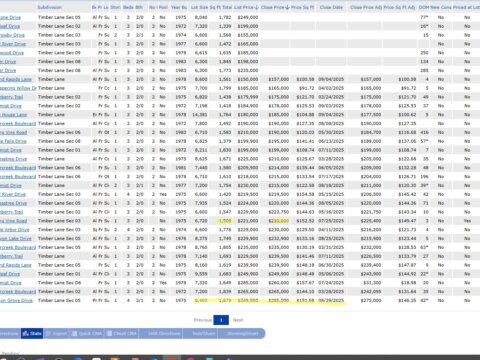
Task: Click the ShowingSmart toolbar button
Action: point(242,333)
